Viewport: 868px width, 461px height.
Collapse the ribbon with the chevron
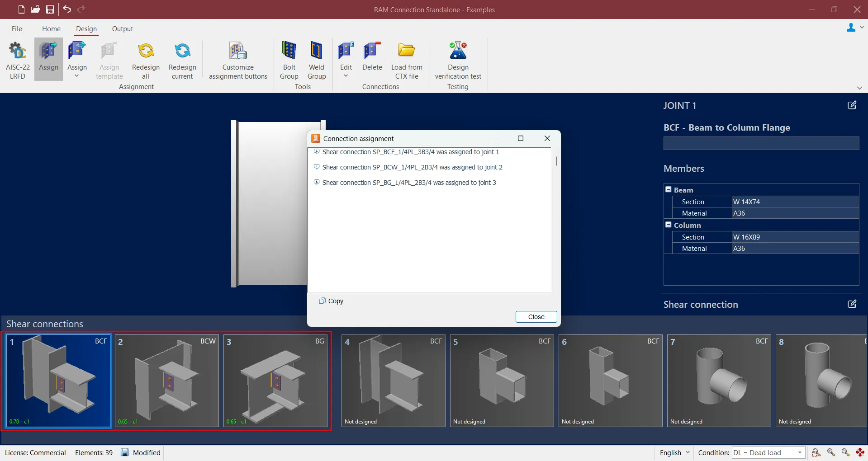click(x=859, y=88)
